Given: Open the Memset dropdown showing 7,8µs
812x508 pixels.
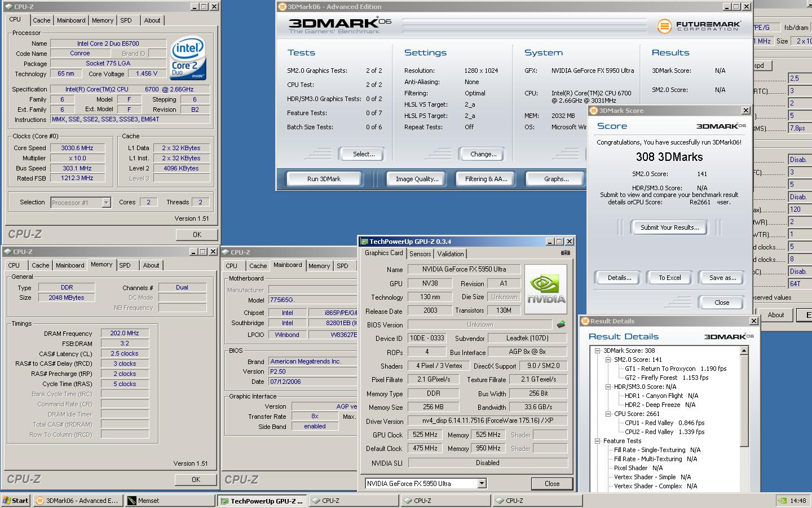Looking at the screenshot, I should [800, 128].
